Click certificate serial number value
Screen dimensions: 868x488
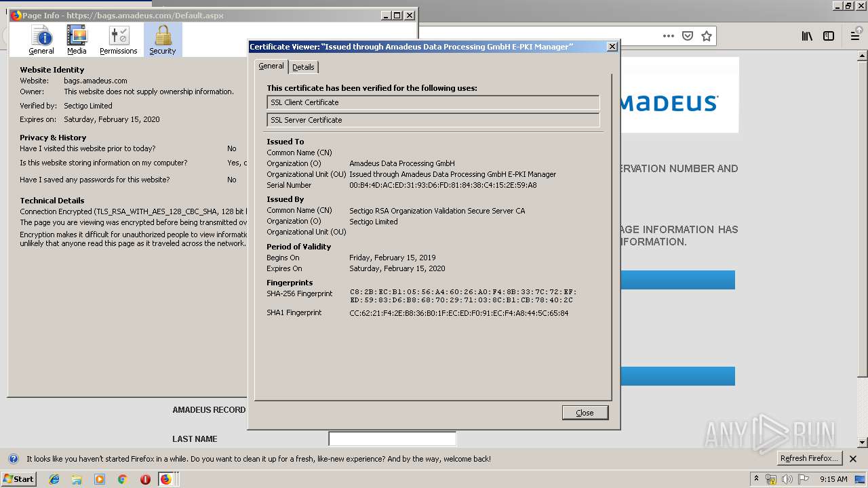coord(443,185)
